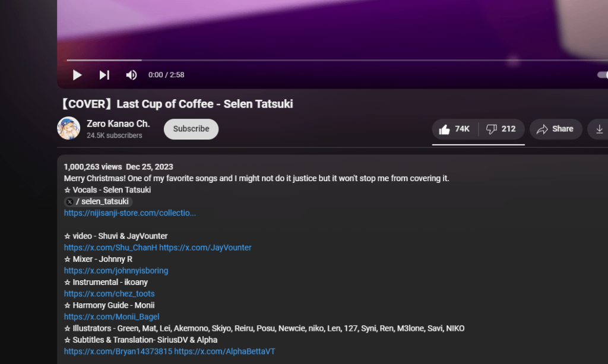
Task: Dislike the video showing 212
Action: click(x=501, y=129)
